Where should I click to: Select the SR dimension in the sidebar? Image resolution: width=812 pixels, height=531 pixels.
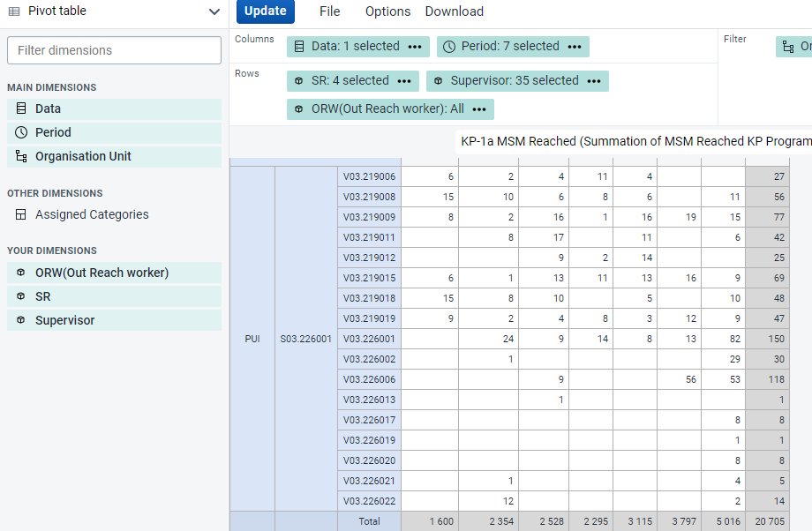[114, 296]
